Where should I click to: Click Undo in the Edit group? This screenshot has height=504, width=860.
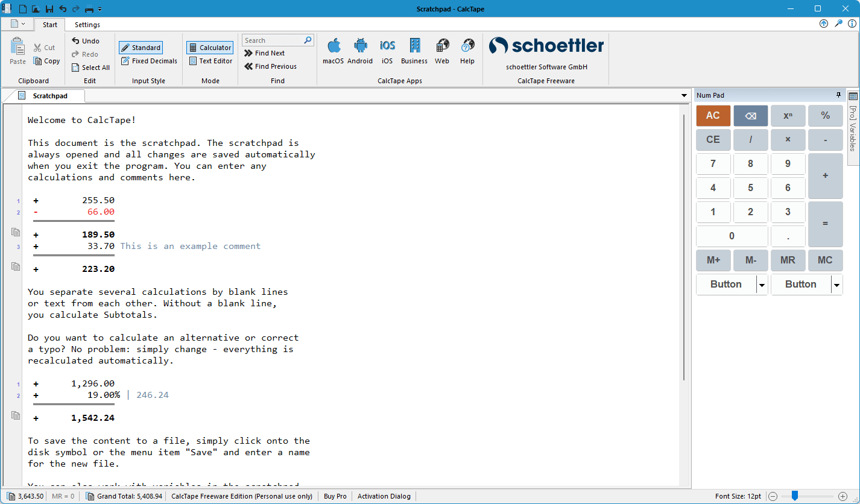coord(85,41)
